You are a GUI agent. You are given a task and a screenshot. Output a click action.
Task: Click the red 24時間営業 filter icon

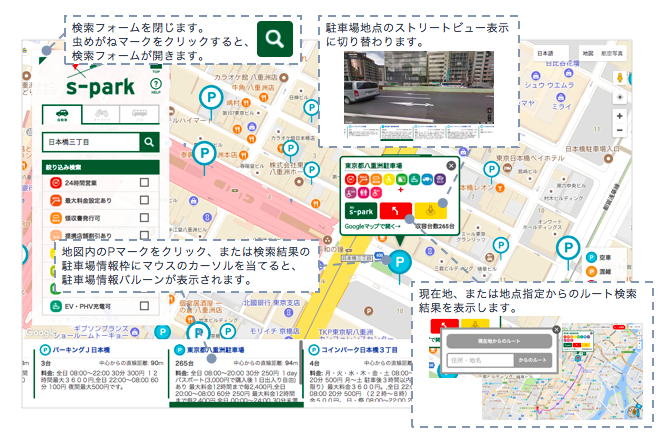(x=56, y=183)
